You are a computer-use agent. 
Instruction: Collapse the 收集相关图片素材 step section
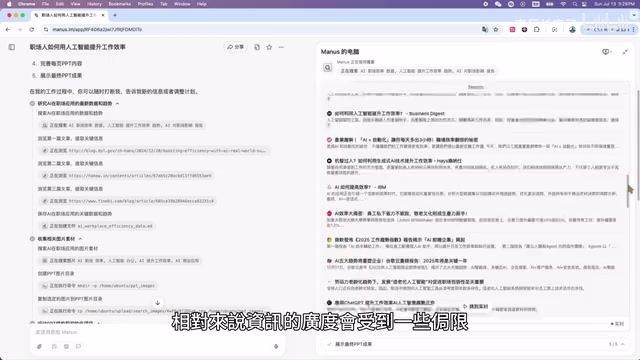tap(80, 239)
